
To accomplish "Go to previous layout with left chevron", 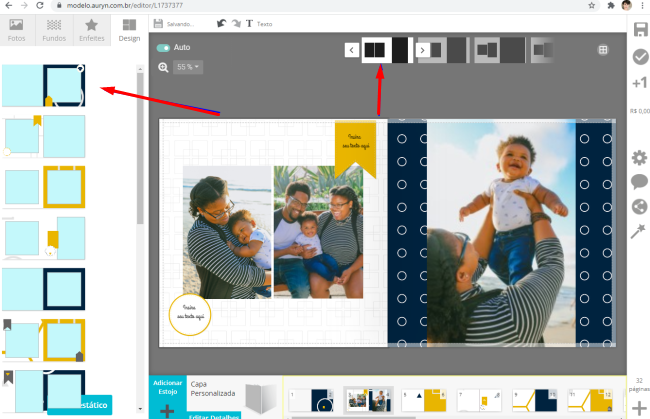I will (x=352, y=50).
